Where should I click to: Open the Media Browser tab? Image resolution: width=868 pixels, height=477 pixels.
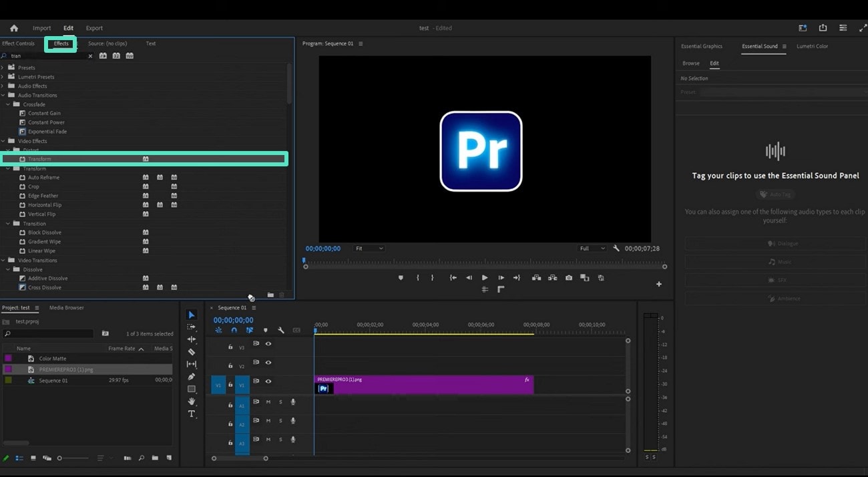[67, 307]
